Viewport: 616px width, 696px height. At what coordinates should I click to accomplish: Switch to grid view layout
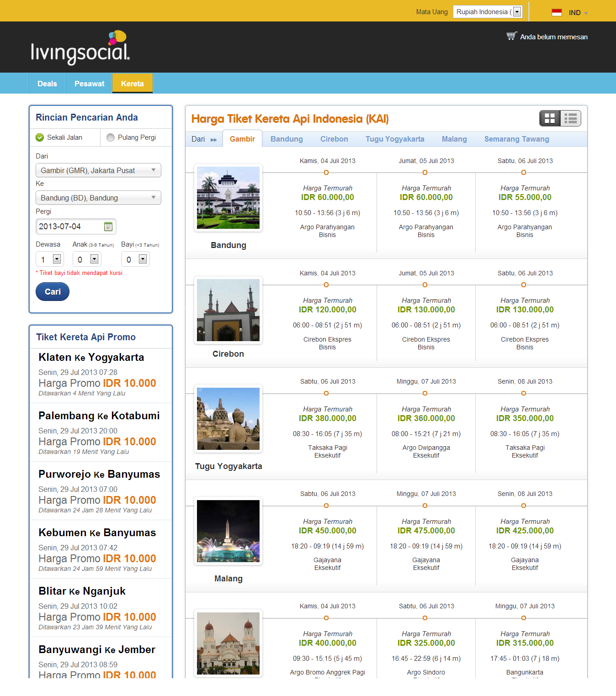(x=550, y=118)
